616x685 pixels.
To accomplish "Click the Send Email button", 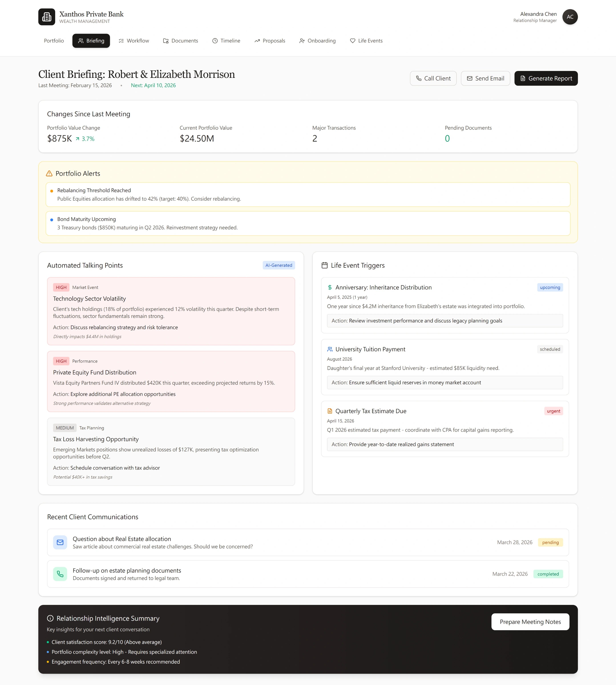I will pyautogui.click(x=485, y=78).
